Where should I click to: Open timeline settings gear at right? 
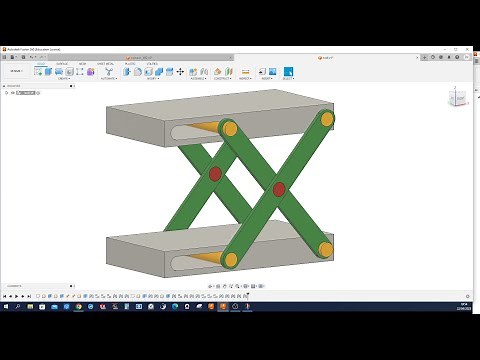click(467, 296)
